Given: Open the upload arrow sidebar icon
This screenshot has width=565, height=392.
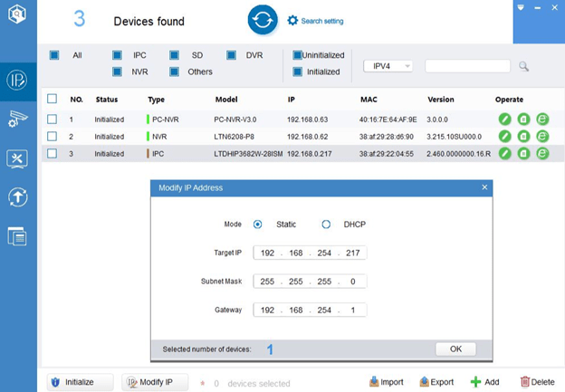Looking at the screenshot, I should tap(17, 197).
